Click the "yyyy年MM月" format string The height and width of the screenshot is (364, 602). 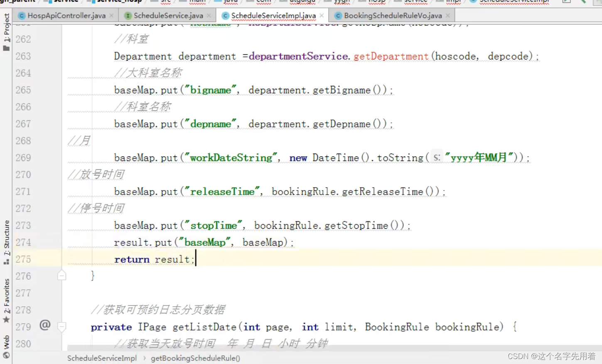[x=479, y=158]
